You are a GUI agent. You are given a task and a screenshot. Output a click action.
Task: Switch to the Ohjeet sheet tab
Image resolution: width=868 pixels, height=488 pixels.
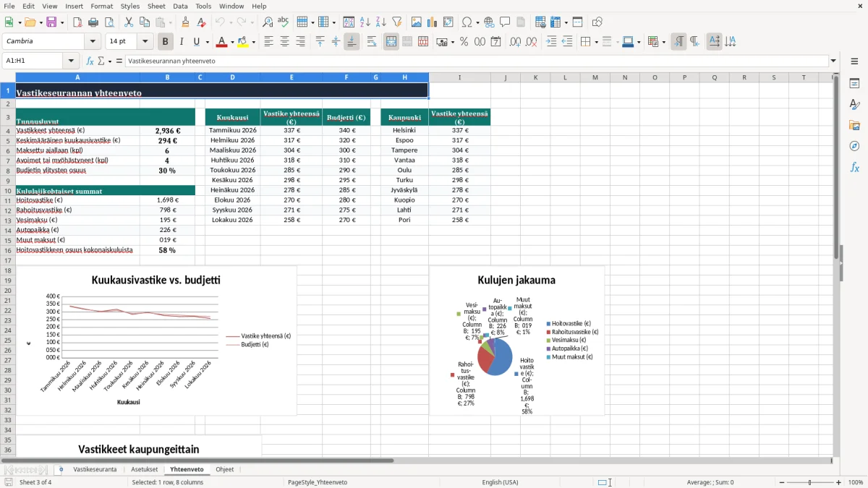coord(225,469)
